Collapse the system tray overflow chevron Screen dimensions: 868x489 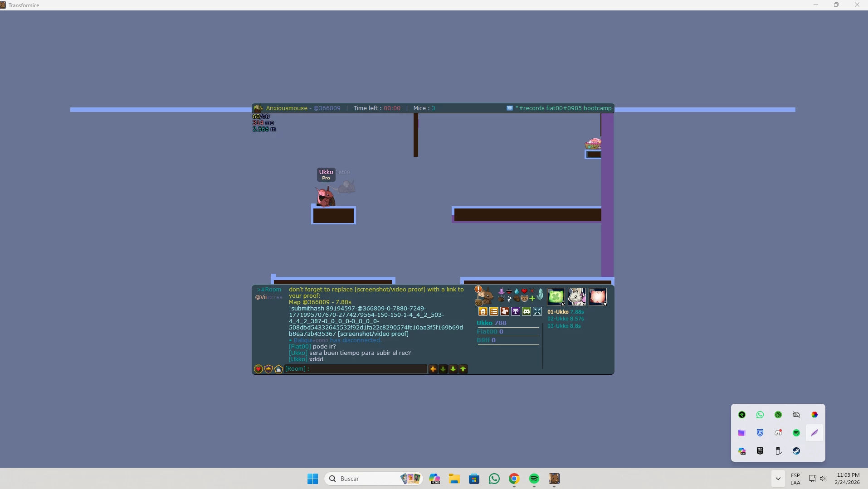[778, 479]
